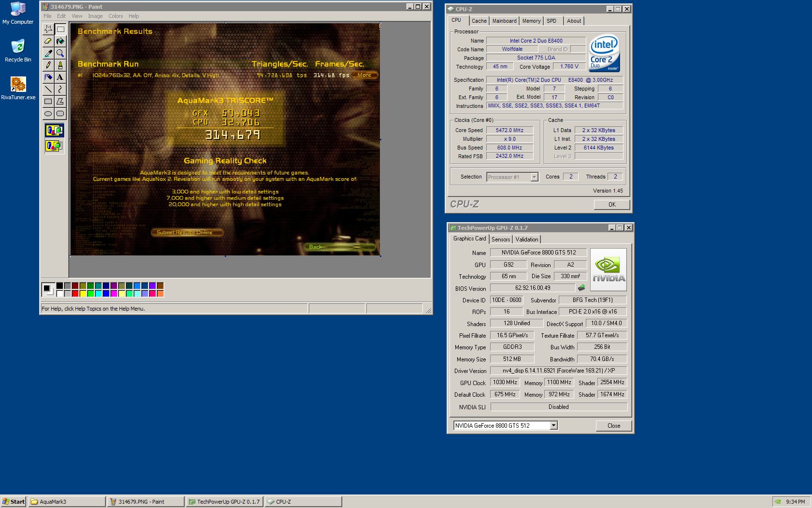Open the Recycle Bin desktop icon
Image resolution: width=812 pixels, height=508 pixels.
18,51
